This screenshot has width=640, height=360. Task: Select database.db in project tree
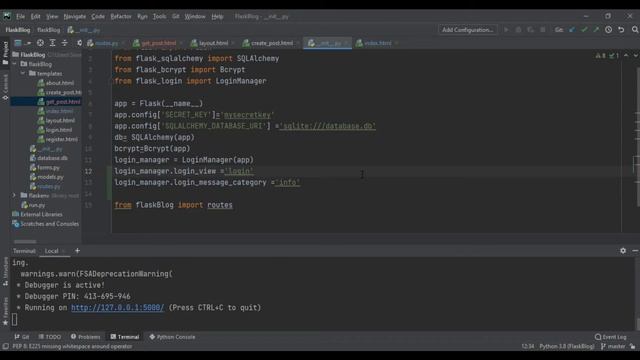click(x=49, y=158)
